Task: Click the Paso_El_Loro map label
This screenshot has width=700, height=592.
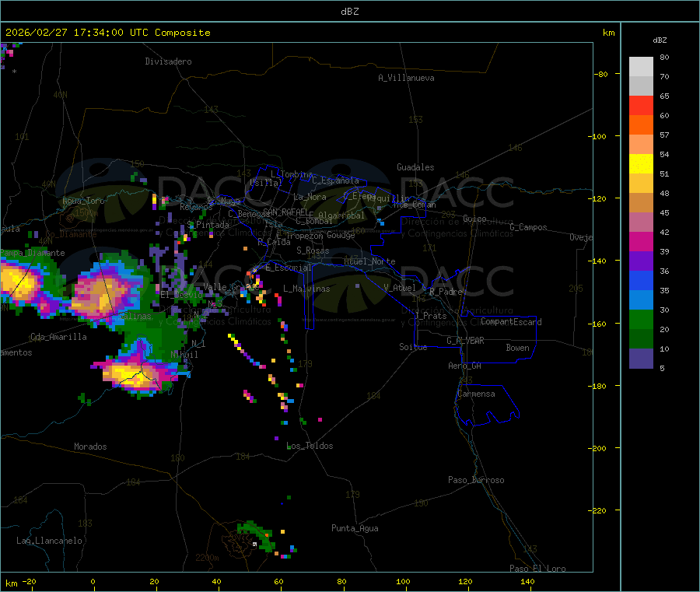Action: [x=538, y=569]
